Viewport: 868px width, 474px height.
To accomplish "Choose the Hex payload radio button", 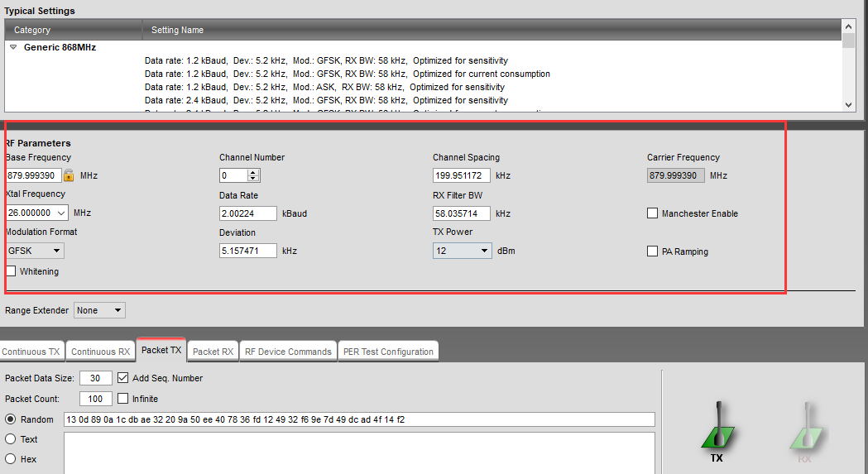I will tap(11, 459).
